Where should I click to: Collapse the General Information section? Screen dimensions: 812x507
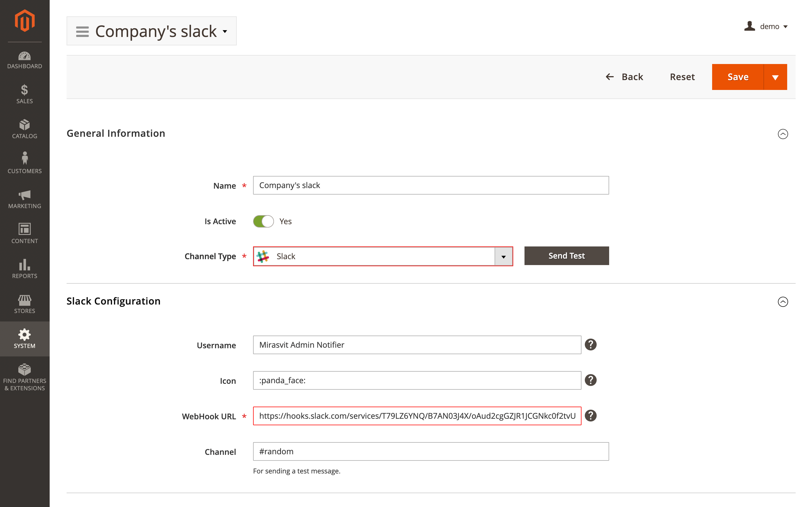tap(783, 134)
